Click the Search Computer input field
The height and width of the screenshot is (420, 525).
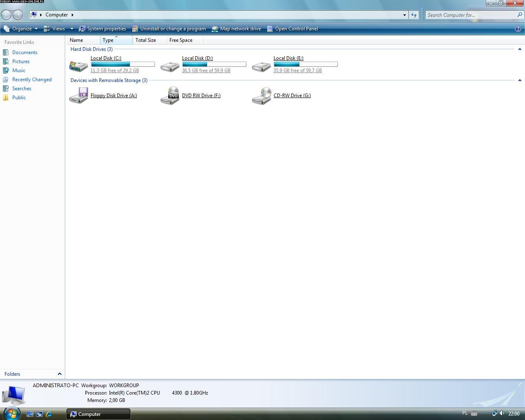(x=471, y=15)
